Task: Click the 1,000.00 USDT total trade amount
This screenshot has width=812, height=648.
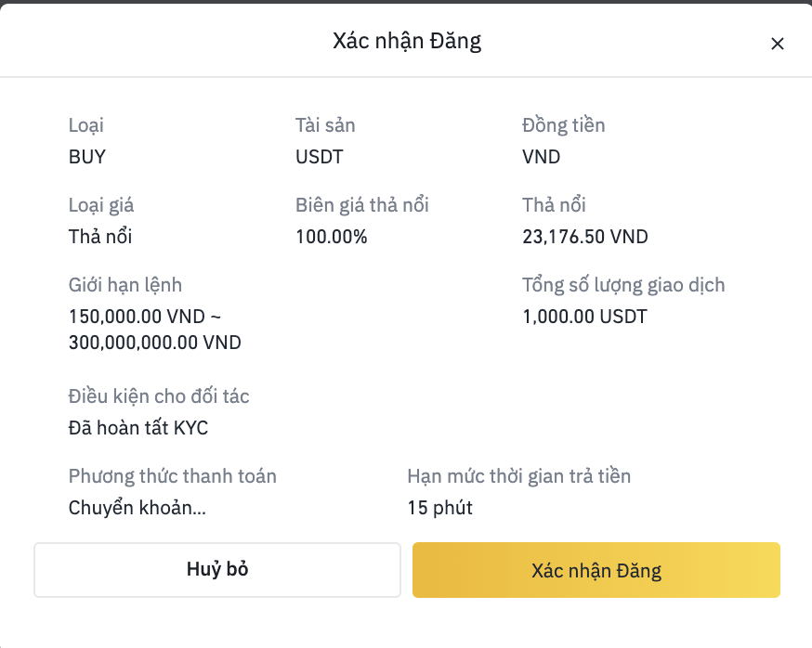Action: point(584,317)
